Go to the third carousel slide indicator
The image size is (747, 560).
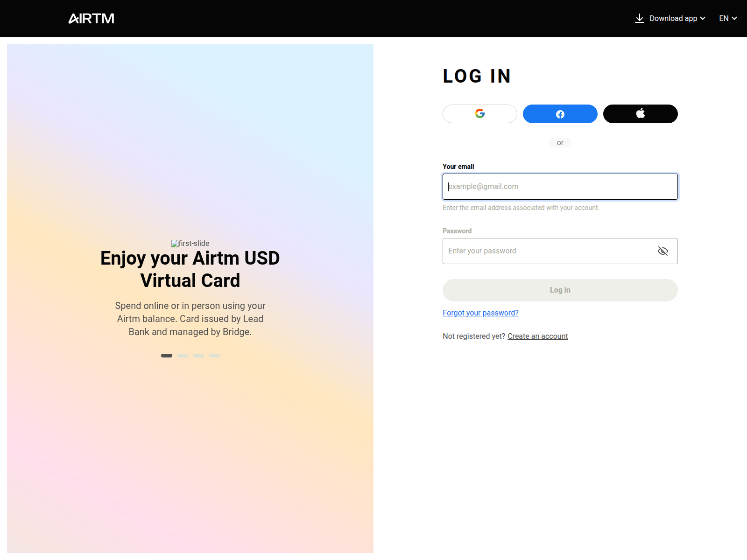(198, 356)
